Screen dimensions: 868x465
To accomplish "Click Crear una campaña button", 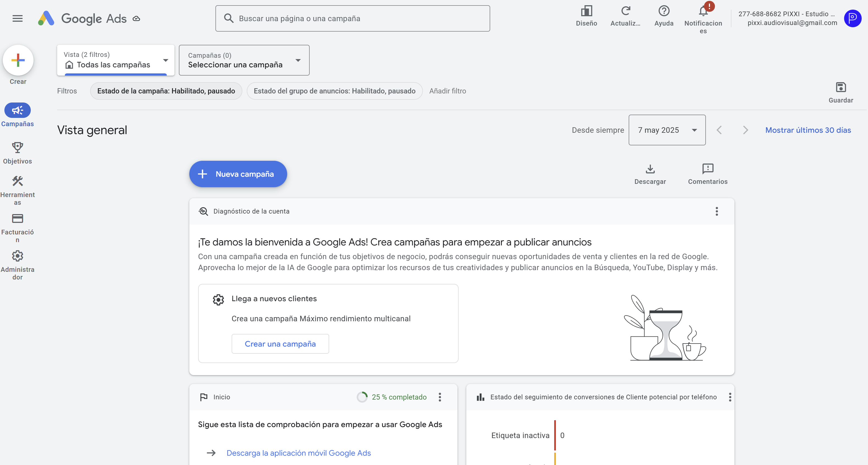I will [x=280, y=344].
